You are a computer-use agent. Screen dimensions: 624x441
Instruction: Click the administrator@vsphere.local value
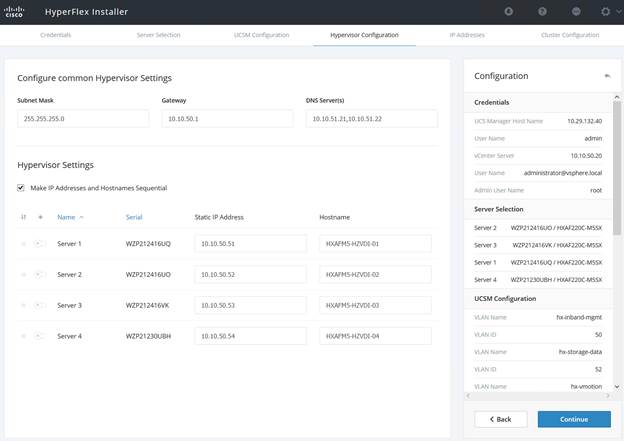tap(563, 173)
